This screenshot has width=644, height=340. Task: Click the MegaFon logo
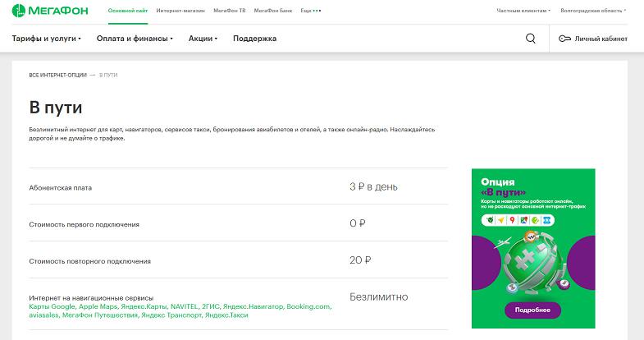[50, 11]
